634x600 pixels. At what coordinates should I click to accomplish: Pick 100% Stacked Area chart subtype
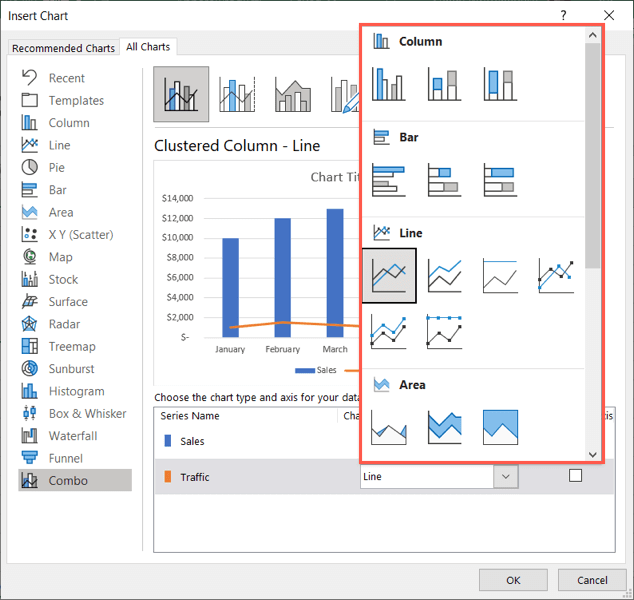500,428
